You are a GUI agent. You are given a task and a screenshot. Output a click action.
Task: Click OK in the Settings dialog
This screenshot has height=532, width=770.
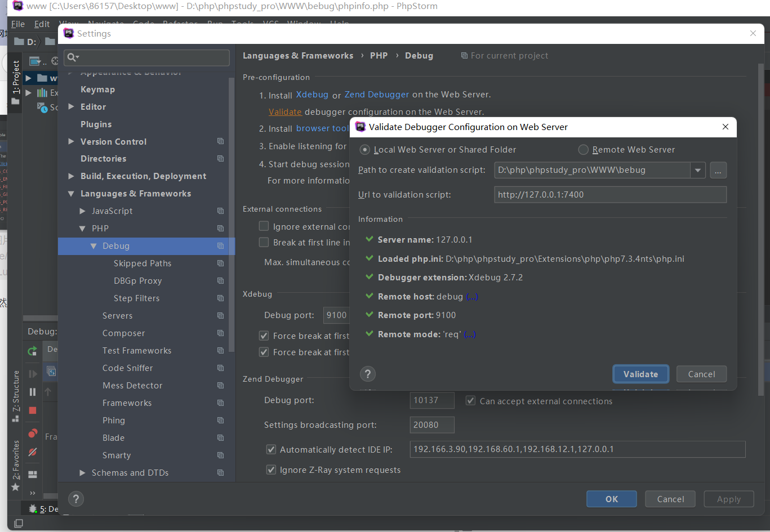point(612,499)
